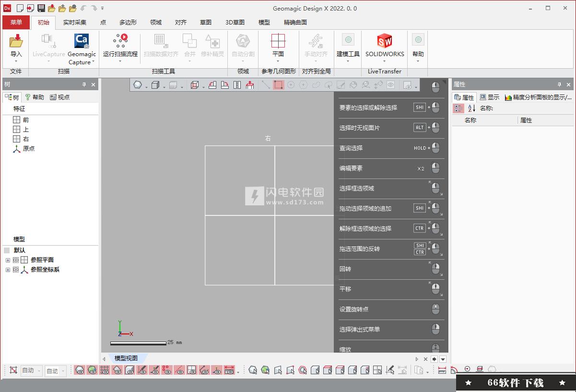Switch to the 实时采集 ribbon tab
The width and height of the screenshot is (576, 392).
point(75,22)
